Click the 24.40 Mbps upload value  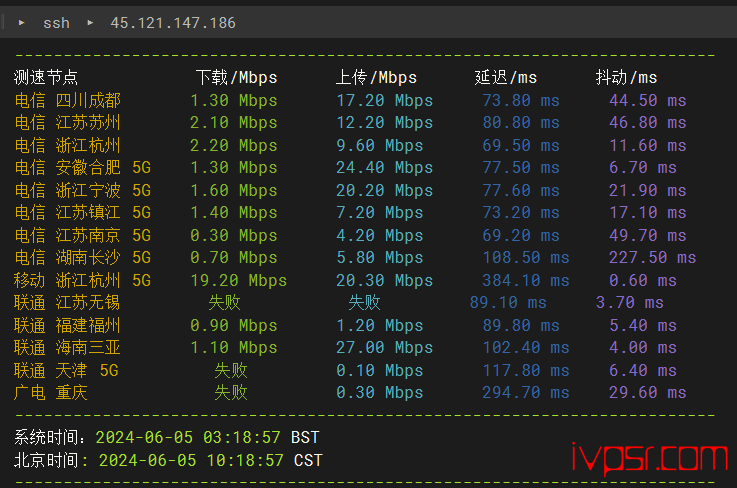(384, 167)
